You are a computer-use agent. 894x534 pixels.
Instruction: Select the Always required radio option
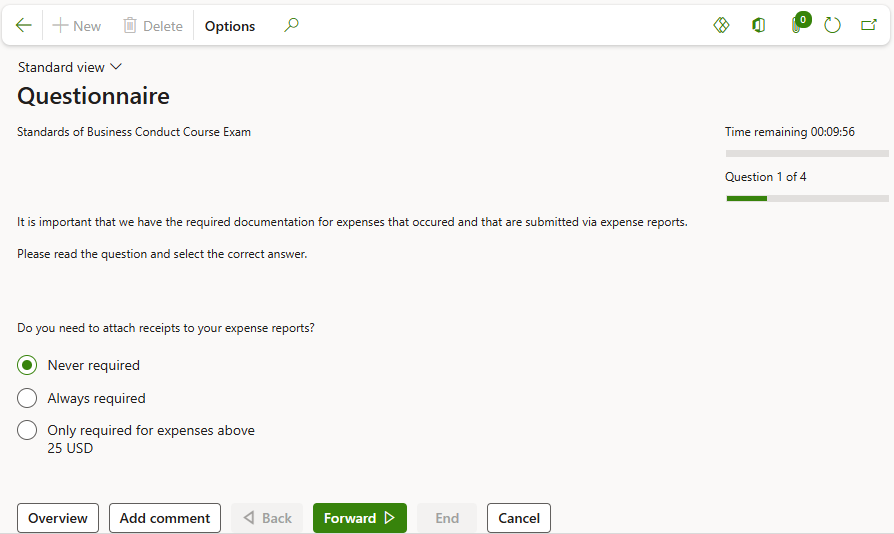(x=28, y=398)
